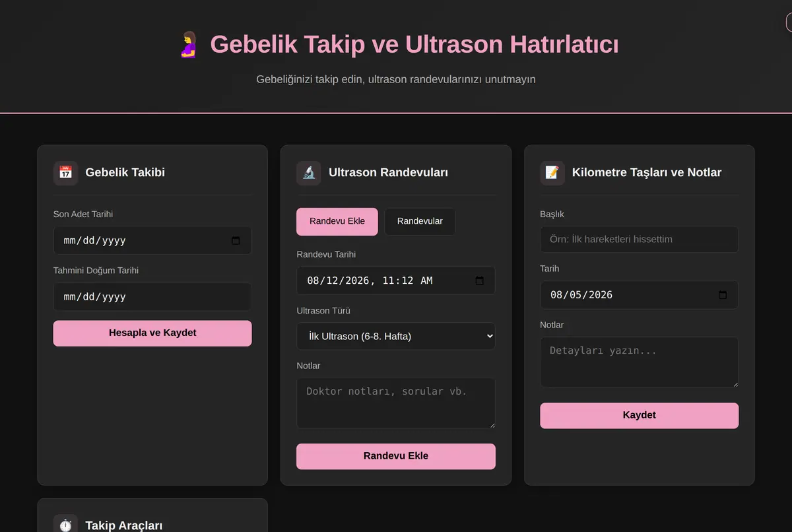Click the appointment Notlar textarea

[x=396, y=403]
